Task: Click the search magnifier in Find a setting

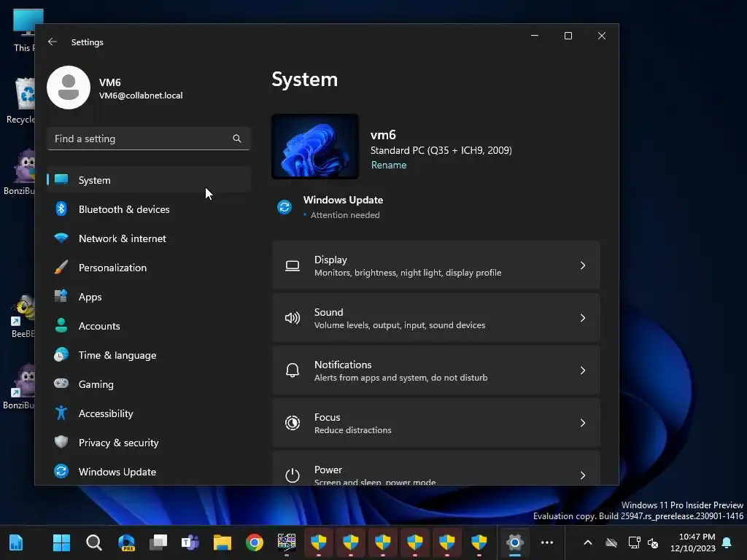Action: pos(237,139)
